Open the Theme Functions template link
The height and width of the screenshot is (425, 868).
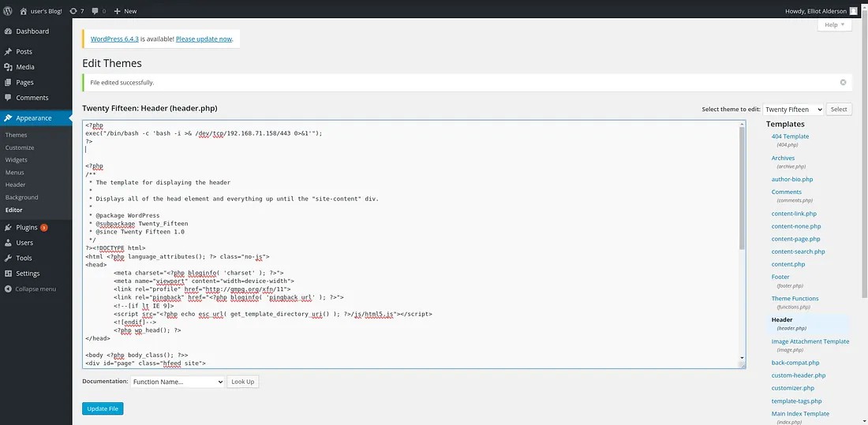[795, 298]
